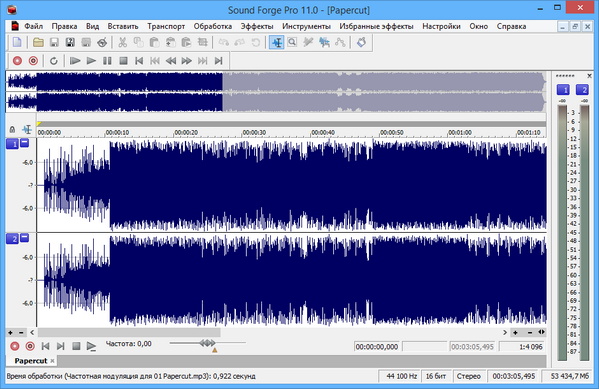This screenshot has height=389, width=599.
Task: Toggle Loop Playback in the transport toolbar
Action: coord(54,61)
